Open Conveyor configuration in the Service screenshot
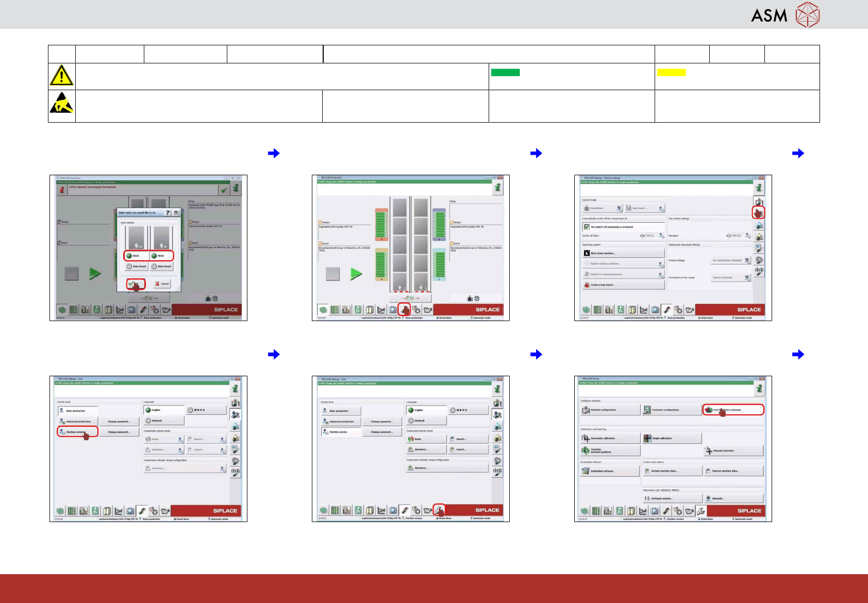Viewport: 868px width, 603px height. (672, 410)
